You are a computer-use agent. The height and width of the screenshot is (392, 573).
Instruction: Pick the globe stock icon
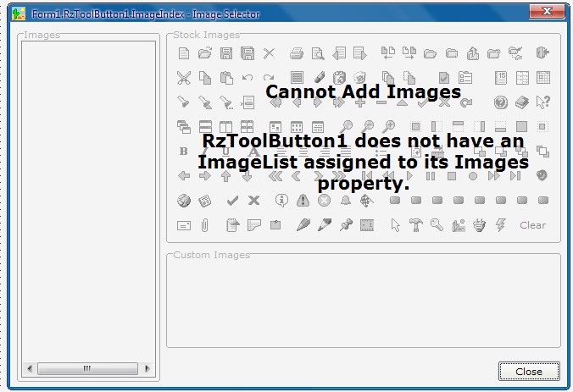point(184,201)
